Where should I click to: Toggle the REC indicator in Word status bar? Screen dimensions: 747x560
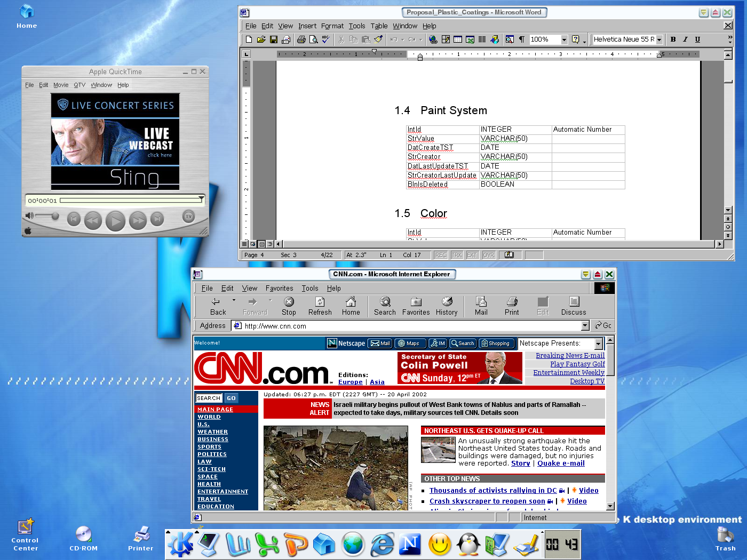tap(441, 255)
